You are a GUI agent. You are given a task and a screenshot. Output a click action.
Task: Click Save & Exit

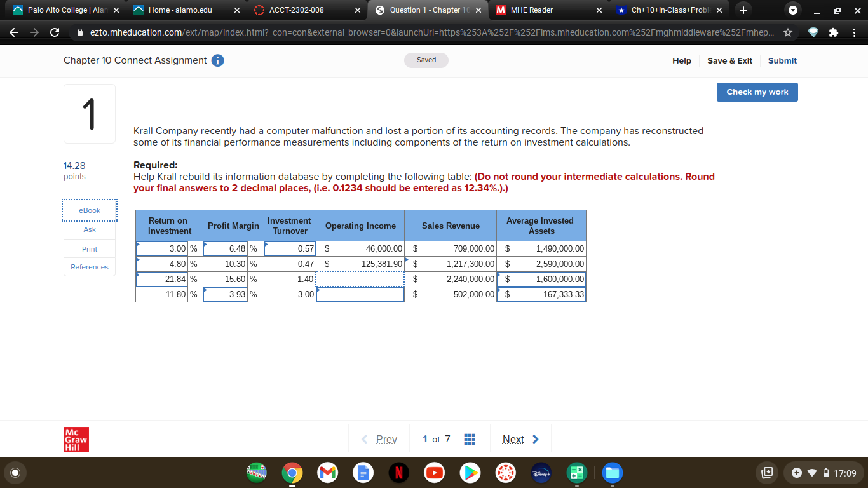point(729,60)
